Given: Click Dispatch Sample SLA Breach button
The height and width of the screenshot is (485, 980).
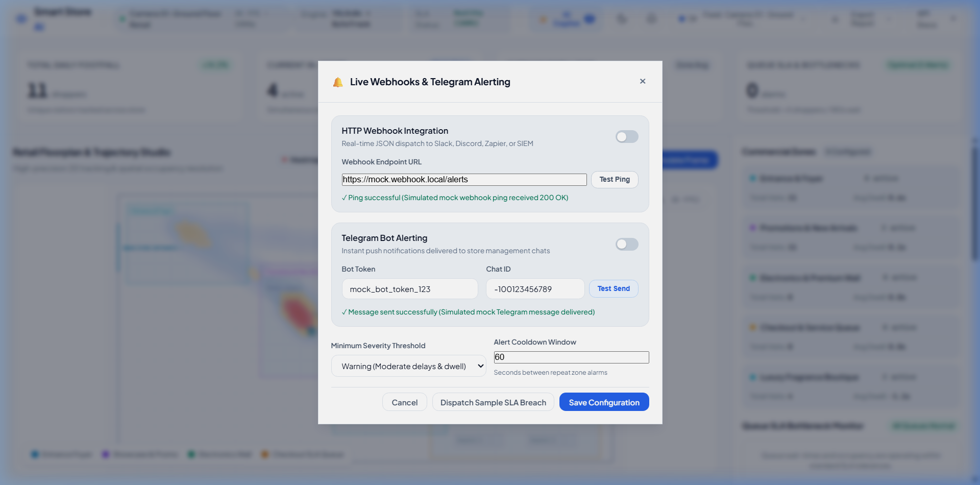Looking at the screenshot, I should click(493, 402).
